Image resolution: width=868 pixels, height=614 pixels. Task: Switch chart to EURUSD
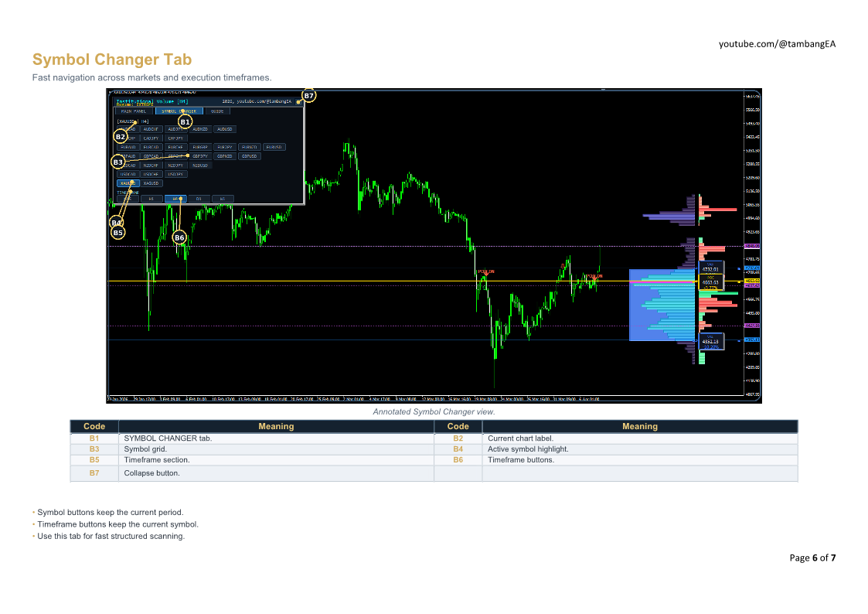coord(274,147)
